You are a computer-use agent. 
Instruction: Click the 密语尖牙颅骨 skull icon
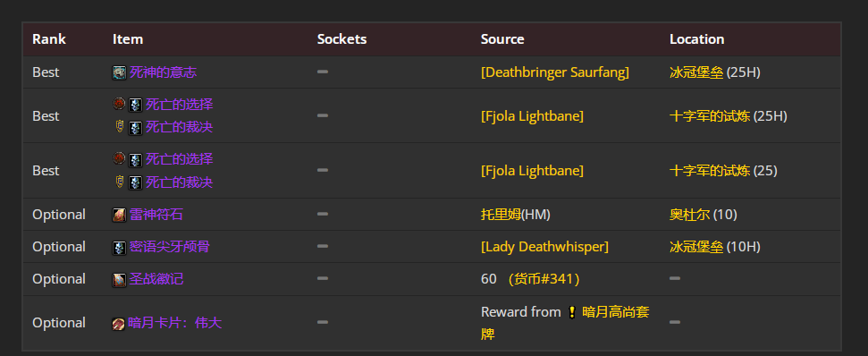pyautogui.click(x=119, y=248)
